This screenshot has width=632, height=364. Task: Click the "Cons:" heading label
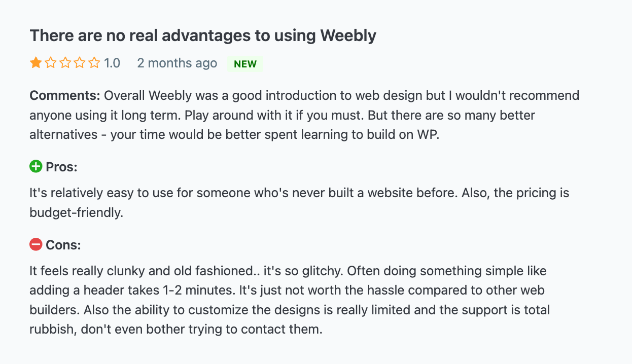click(x=63, y=245)
